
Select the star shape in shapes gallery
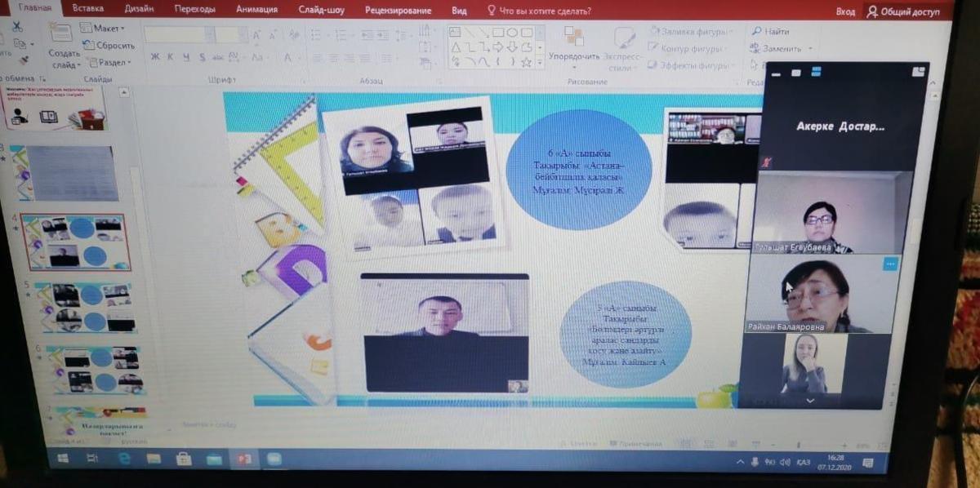pyautogui.click(x=526, y=62)
